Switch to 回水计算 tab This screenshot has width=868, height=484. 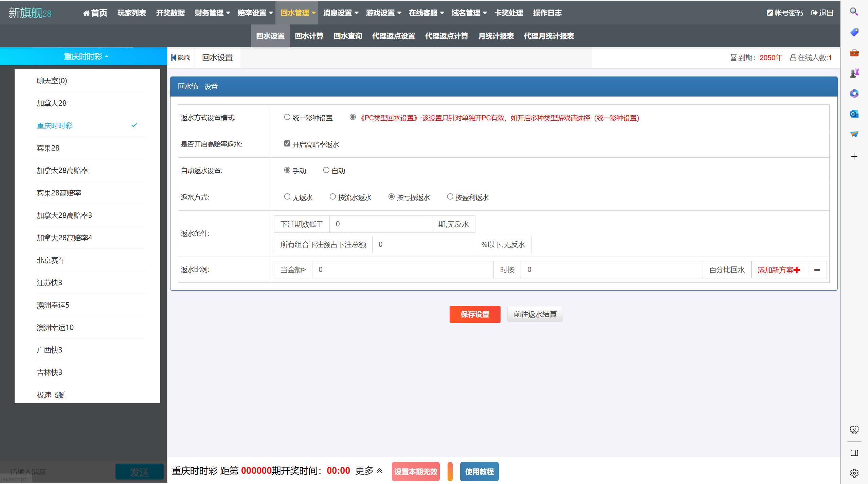pyautogui.click(x=309, y=36)
